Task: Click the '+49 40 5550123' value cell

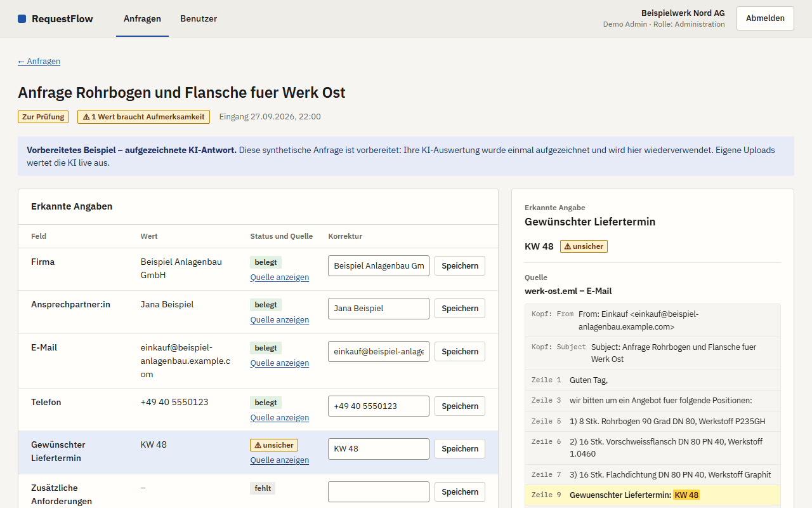Action: (174, 402)
